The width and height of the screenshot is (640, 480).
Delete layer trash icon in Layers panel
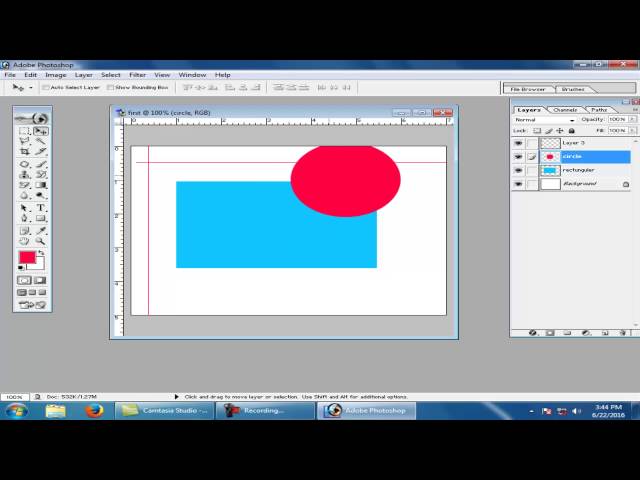(622, 333)
